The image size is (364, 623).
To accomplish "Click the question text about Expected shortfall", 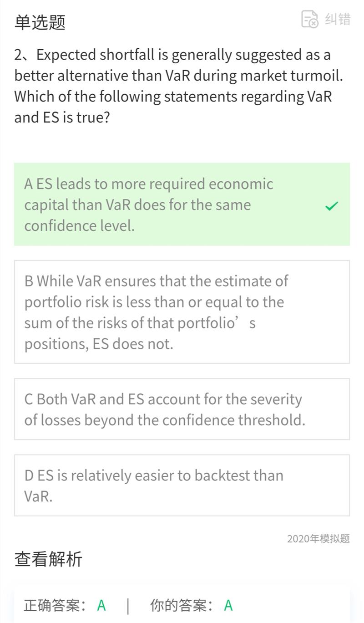I will 178,86.
